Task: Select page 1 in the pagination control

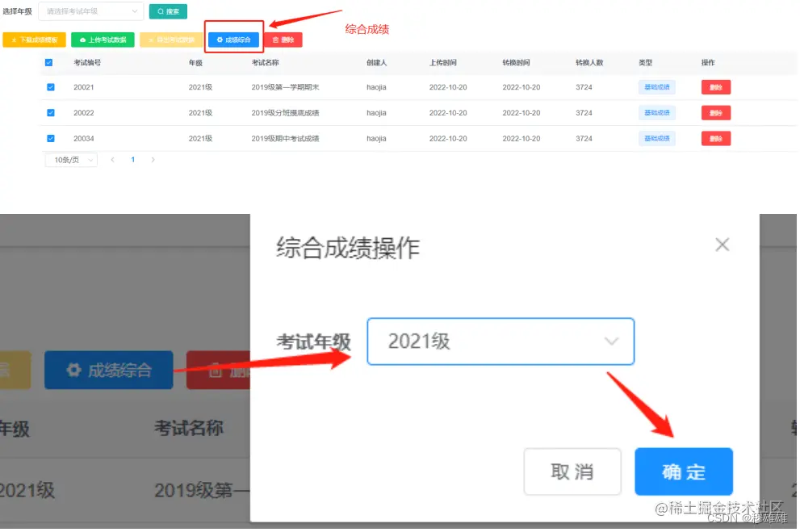Action: pyautogui.click(x=132, y=159)
